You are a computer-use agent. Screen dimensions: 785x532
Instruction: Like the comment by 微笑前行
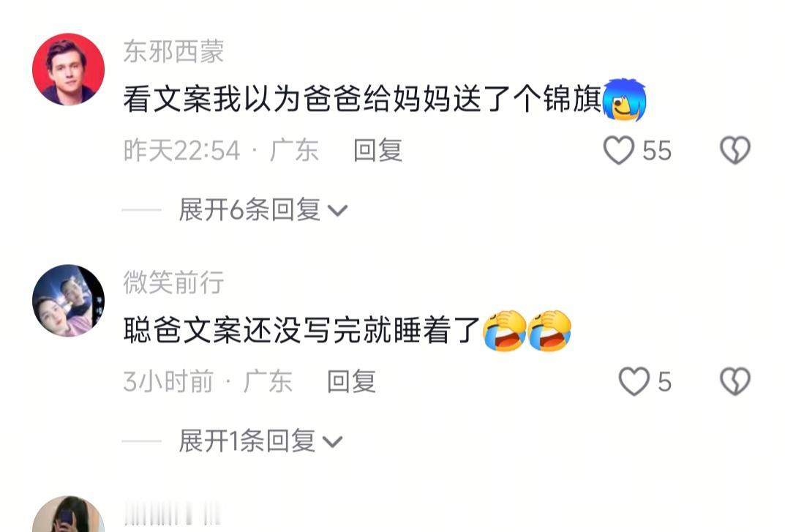tap(634, 381)
